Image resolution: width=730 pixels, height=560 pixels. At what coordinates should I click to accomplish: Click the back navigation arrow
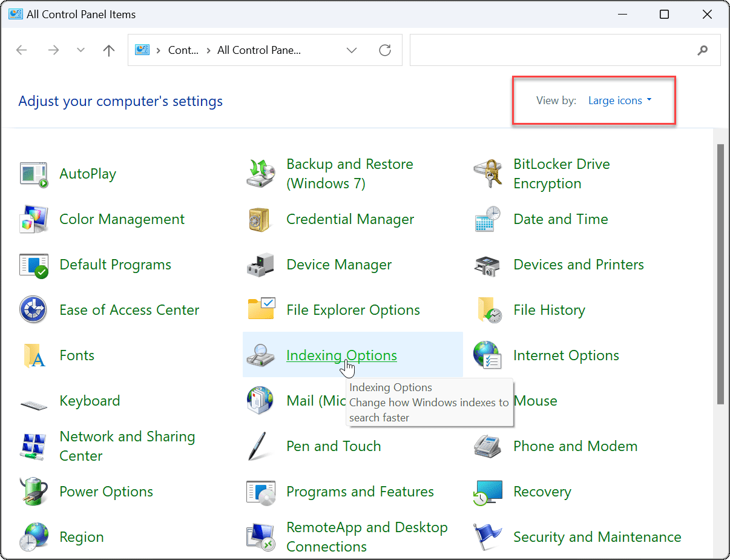tap(22, 50)
